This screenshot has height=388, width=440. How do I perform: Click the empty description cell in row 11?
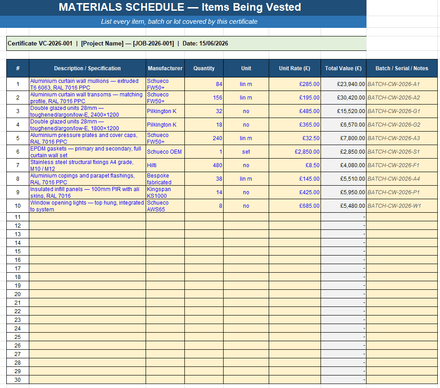point(87,217)
